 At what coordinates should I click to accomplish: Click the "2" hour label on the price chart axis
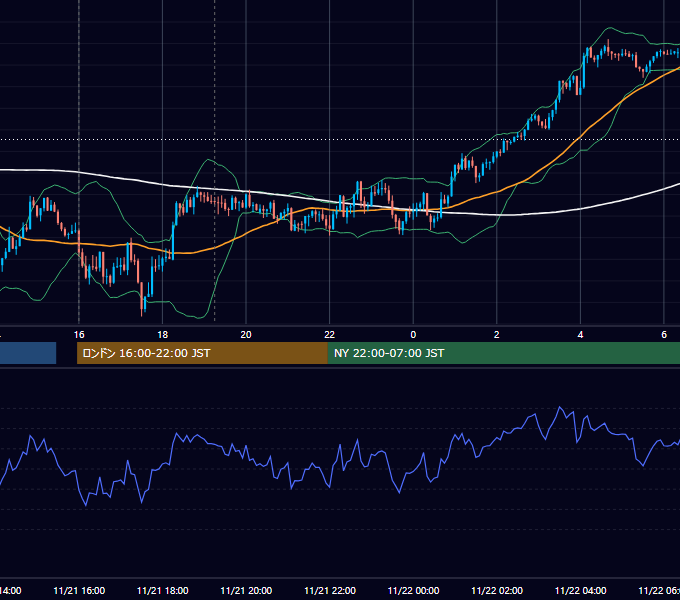(x=497, y=335)
